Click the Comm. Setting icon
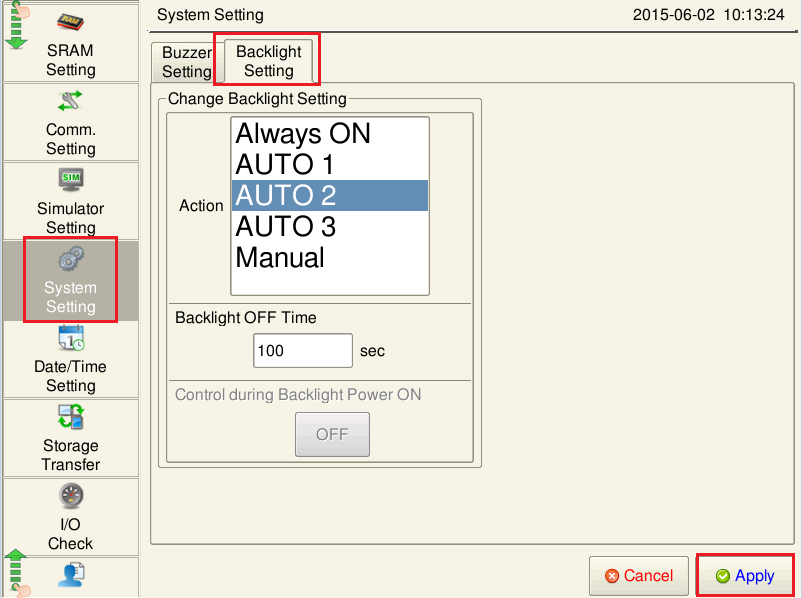 (x=70, y=101)
